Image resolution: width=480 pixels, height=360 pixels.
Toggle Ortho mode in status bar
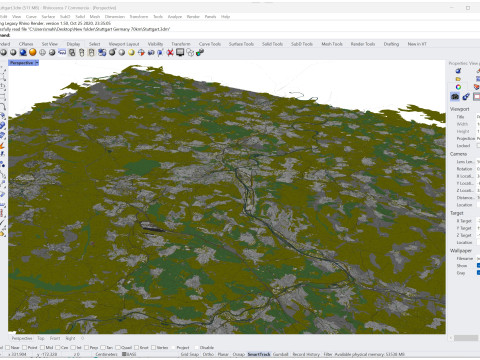[208, 354]
